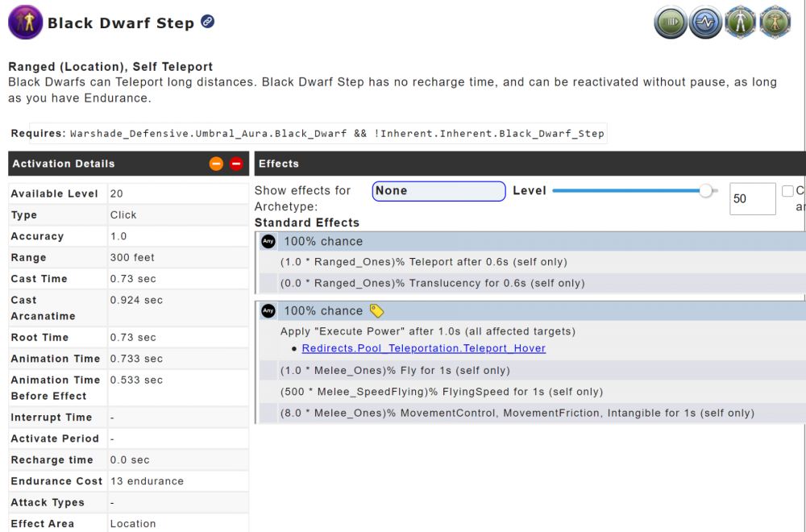Click the green arrow-bar enhancement icon
Screen dimensions: 806x532
tap(671, 22)
